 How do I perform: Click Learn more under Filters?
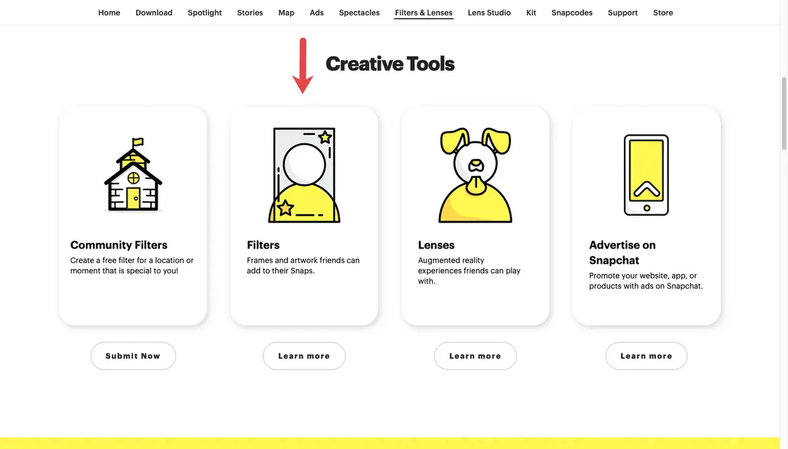[x=304, y=356]
